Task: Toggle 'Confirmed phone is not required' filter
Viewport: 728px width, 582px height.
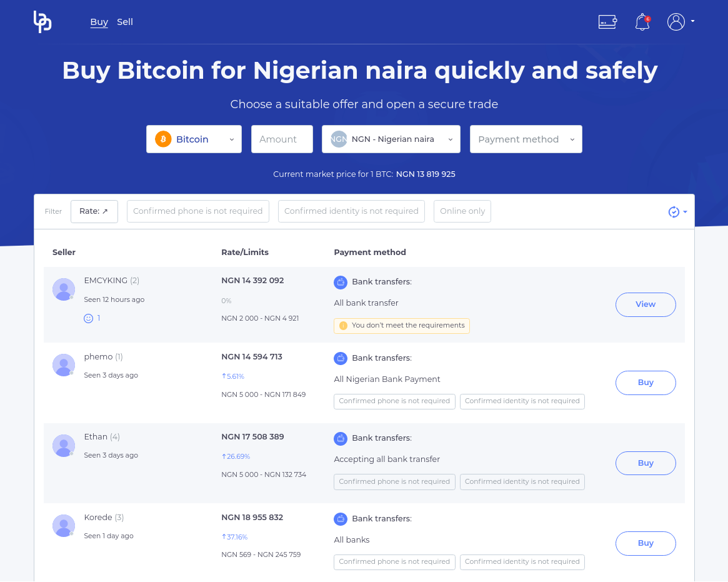Action: tap(198, 211)
